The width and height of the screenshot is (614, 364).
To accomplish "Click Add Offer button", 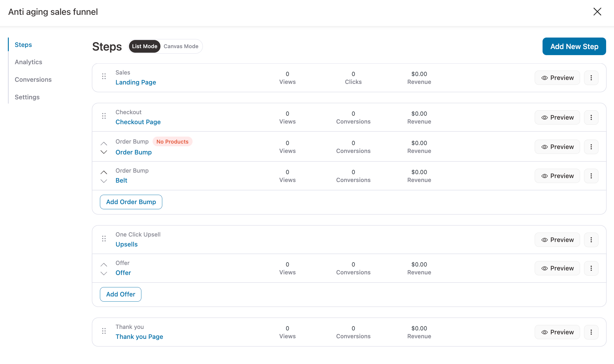I will click(121, 294).
